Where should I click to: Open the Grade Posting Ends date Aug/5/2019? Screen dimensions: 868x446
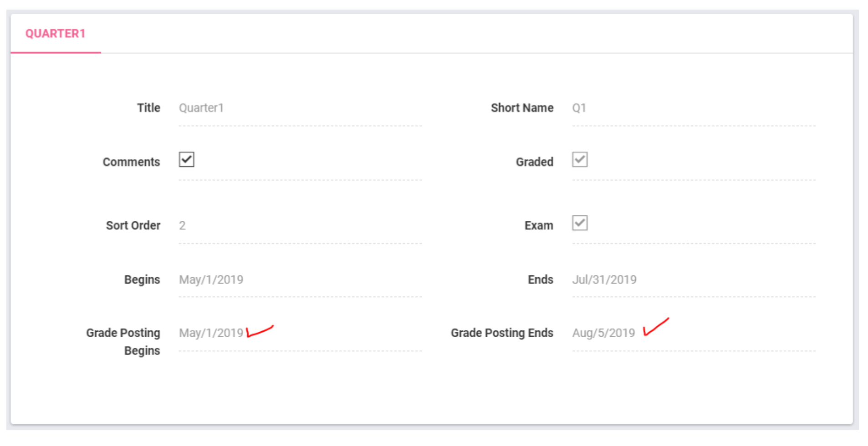(603, 333)
